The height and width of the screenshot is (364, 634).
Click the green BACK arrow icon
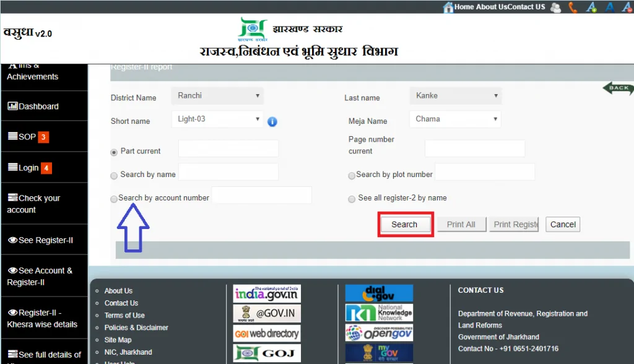tap(619, 88)
